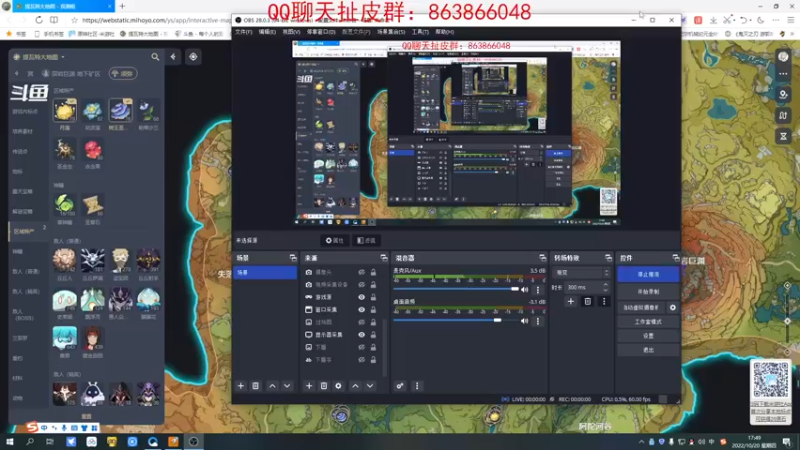The image size is (800, 450).
Task: Click the 启动虚拟摄像机 button
Action: click(x=642, y=308)
